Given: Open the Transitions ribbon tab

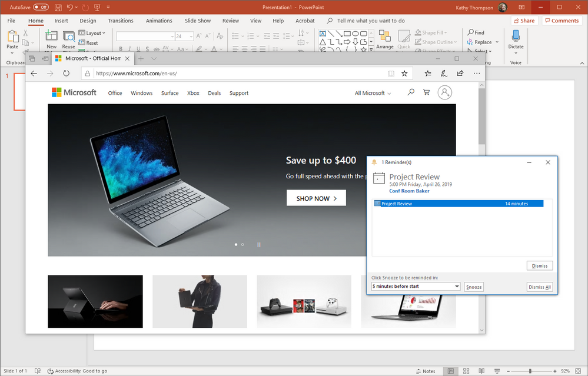Looking at the screenshot, I should (121, 21).
